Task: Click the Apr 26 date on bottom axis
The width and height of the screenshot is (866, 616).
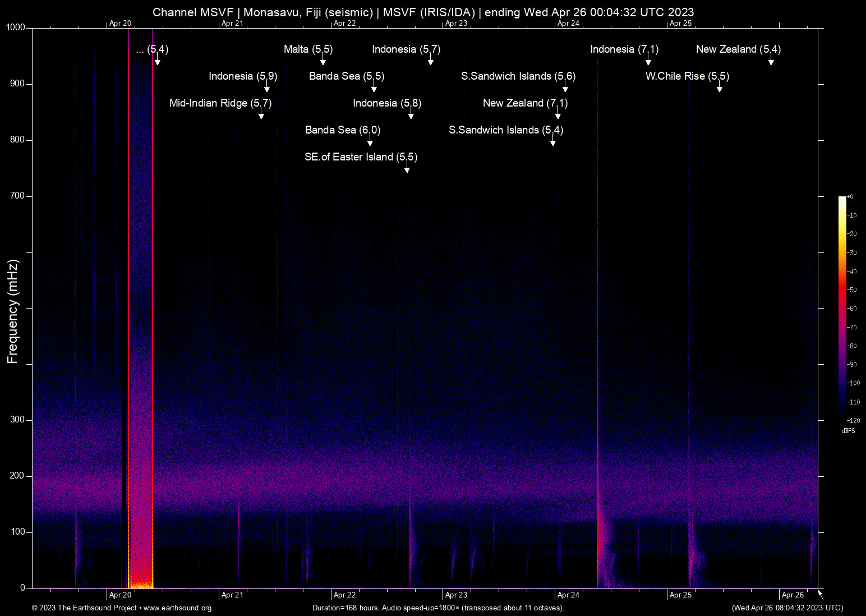Action: click(x=793, y=595)
